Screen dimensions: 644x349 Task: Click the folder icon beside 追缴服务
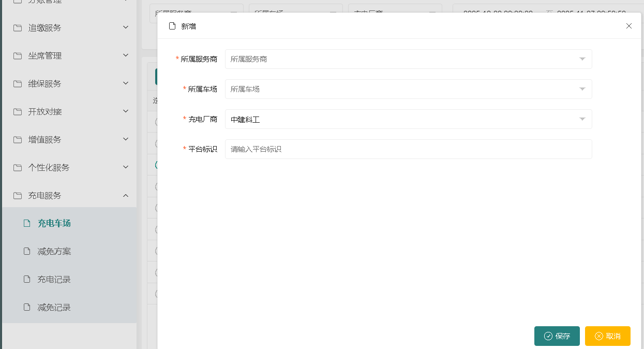pyautogui.click(x=18, y=28)
